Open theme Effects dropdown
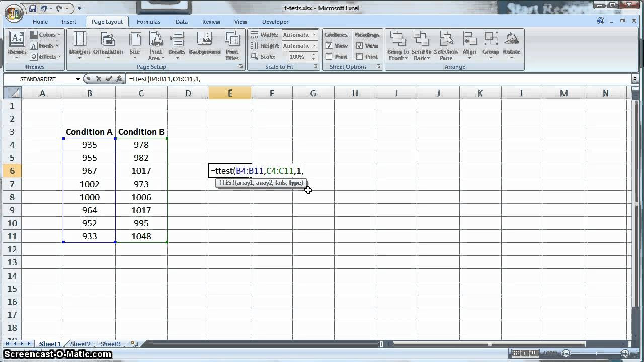 point(45,57)
